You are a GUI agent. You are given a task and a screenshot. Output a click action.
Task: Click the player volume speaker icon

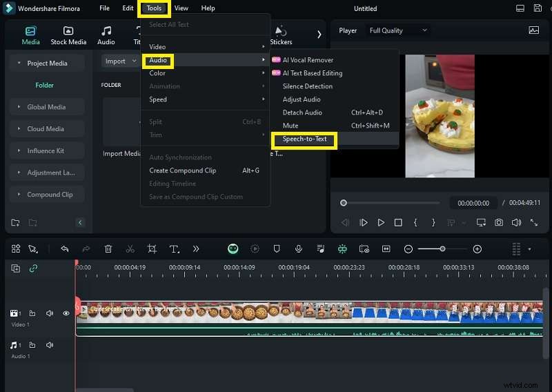(515, 223)
